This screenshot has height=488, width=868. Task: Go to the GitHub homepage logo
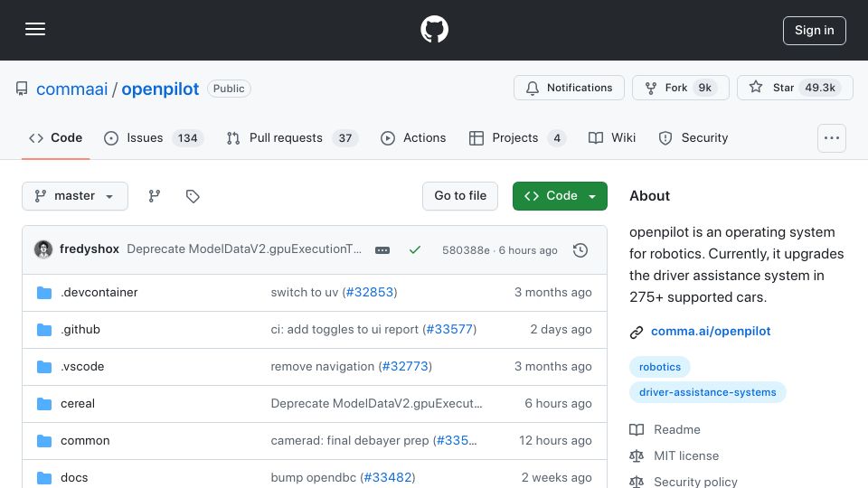[434, 29]
